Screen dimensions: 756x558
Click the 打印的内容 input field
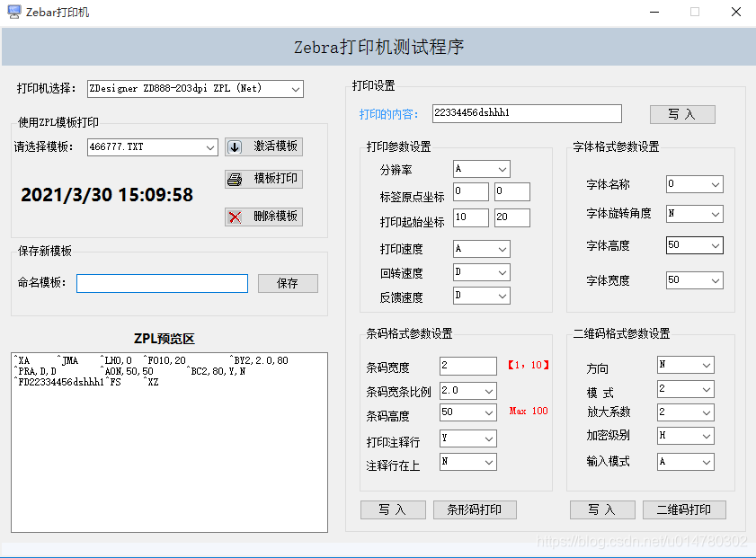coord(527,114)
